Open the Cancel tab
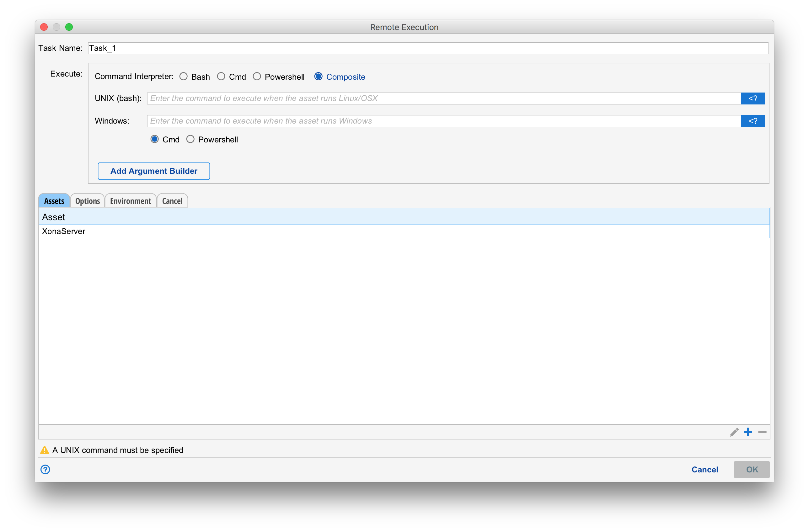809x532 pixels. pyautogui.click(x=172, y=201)
